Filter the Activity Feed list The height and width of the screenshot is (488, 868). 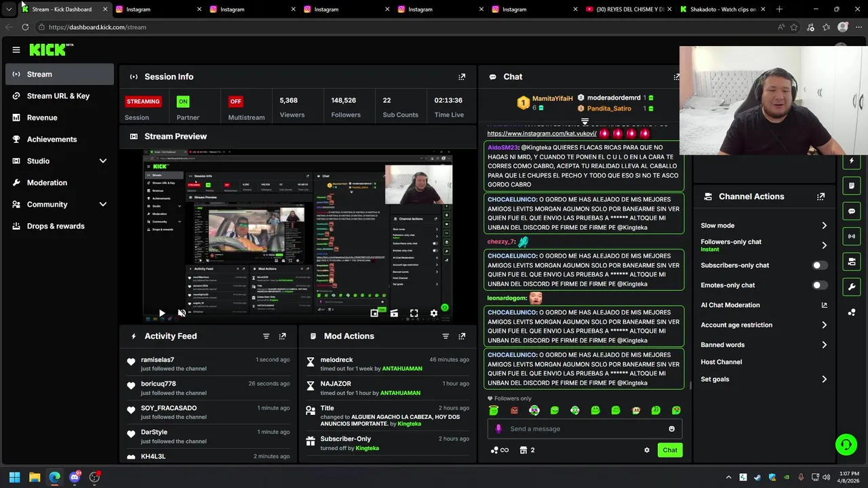(266, 336)
